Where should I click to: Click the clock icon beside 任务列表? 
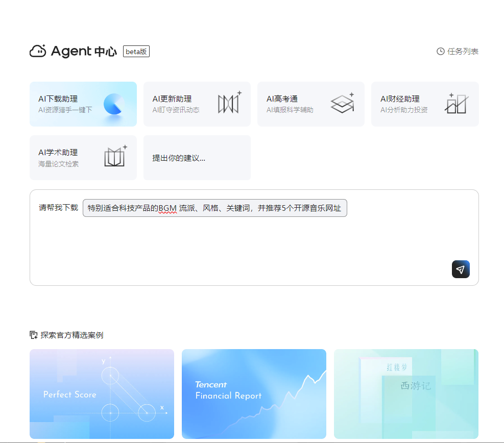pyautogui.click(x=441, y=52)
